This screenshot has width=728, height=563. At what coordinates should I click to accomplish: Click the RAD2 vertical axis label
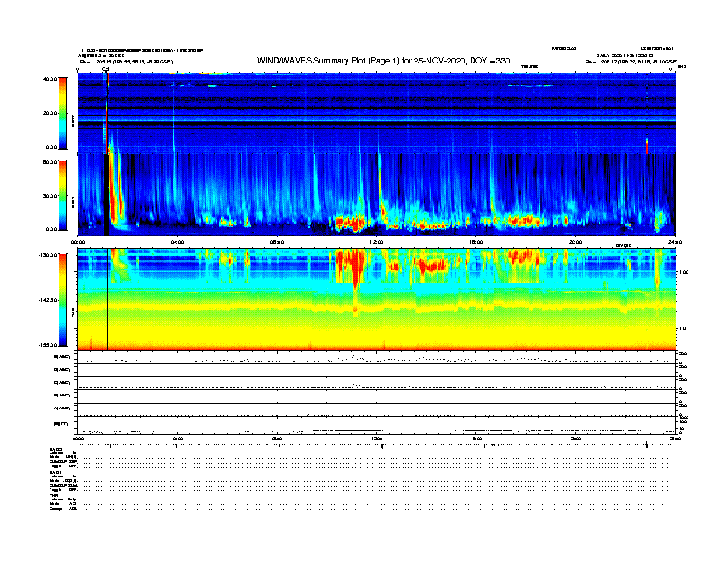(74, 121)
